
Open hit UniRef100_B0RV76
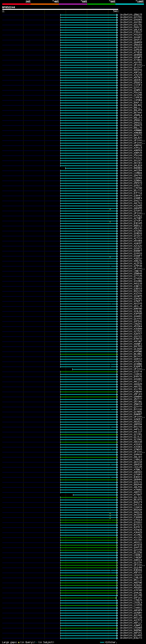tap(131, 376)
